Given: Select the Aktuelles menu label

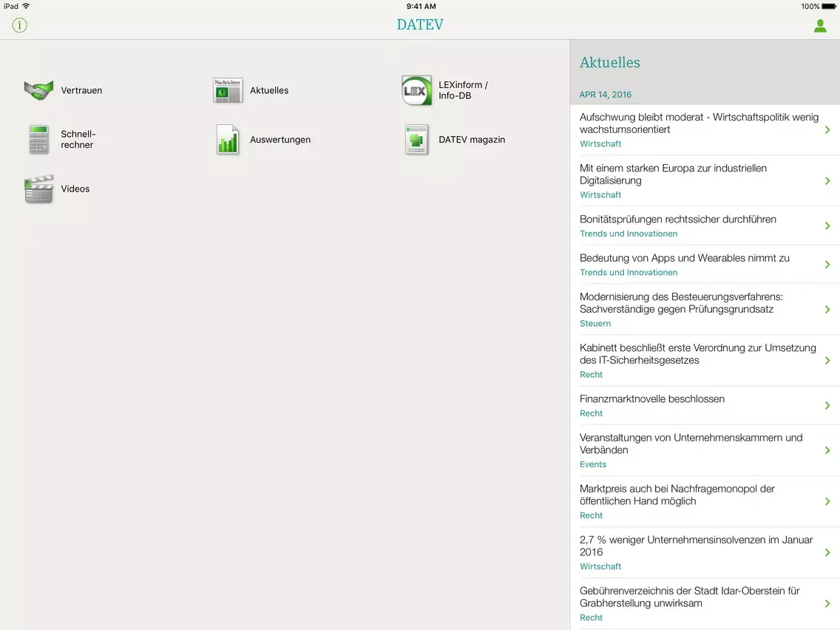Looking at the screenshot, I should 269,90.
